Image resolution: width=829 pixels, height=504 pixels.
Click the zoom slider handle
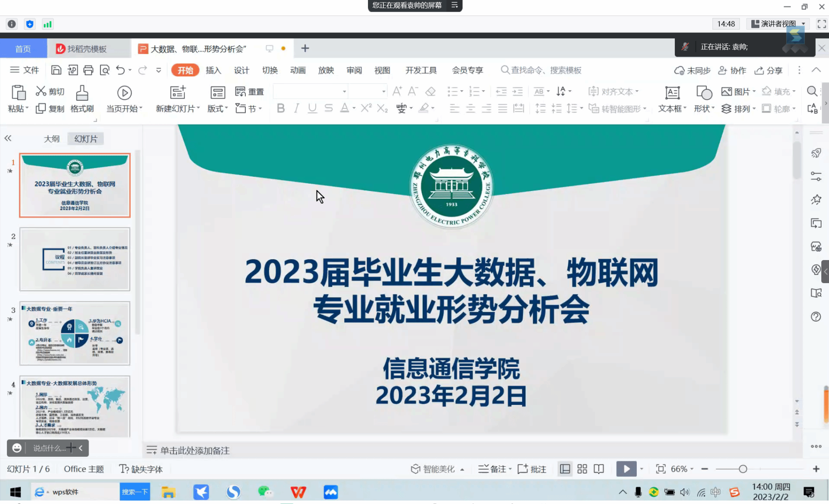click(x=743, y=469)
